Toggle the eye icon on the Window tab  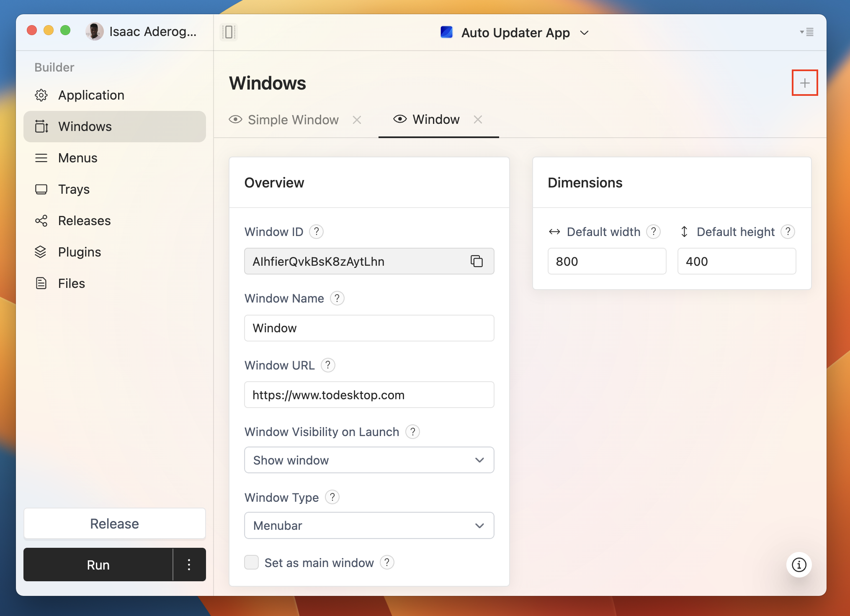click(399, 119)
